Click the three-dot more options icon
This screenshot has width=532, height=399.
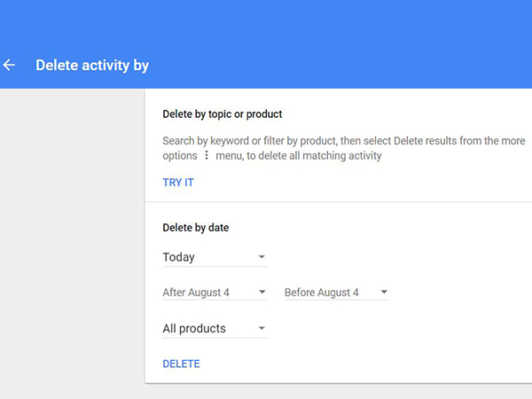coord(207,156)
